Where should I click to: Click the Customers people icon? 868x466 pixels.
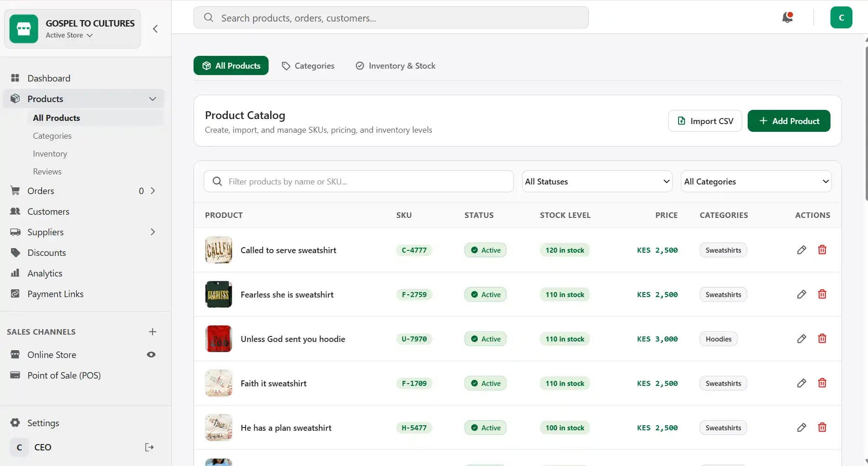pyautogui.click(x=15, y=211)
